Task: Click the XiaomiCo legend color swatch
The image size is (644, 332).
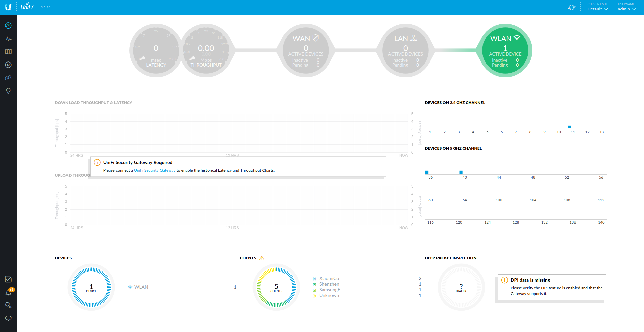Action: point(314,279)
